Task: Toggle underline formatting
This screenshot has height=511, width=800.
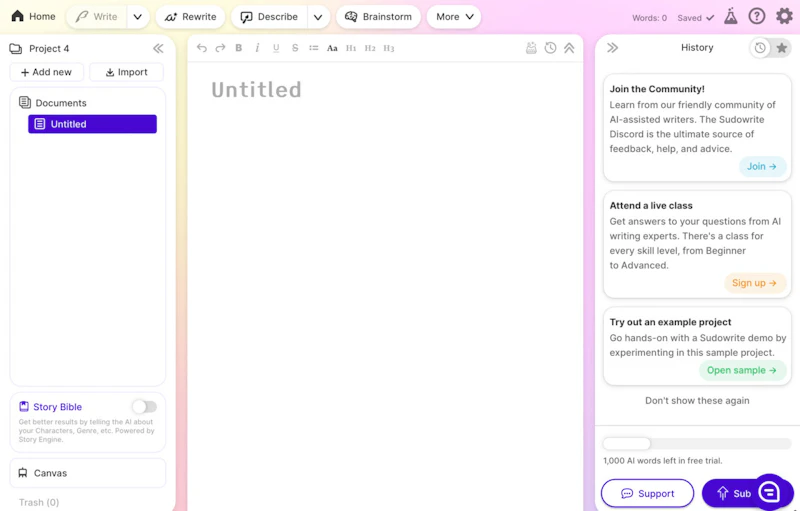Action: pos(276,48)
